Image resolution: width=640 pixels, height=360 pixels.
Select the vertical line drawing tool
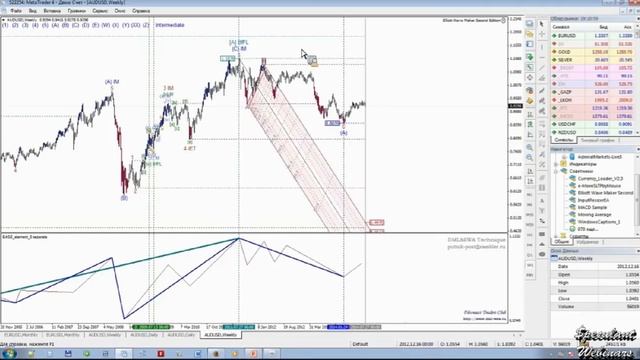pos(542,47)
